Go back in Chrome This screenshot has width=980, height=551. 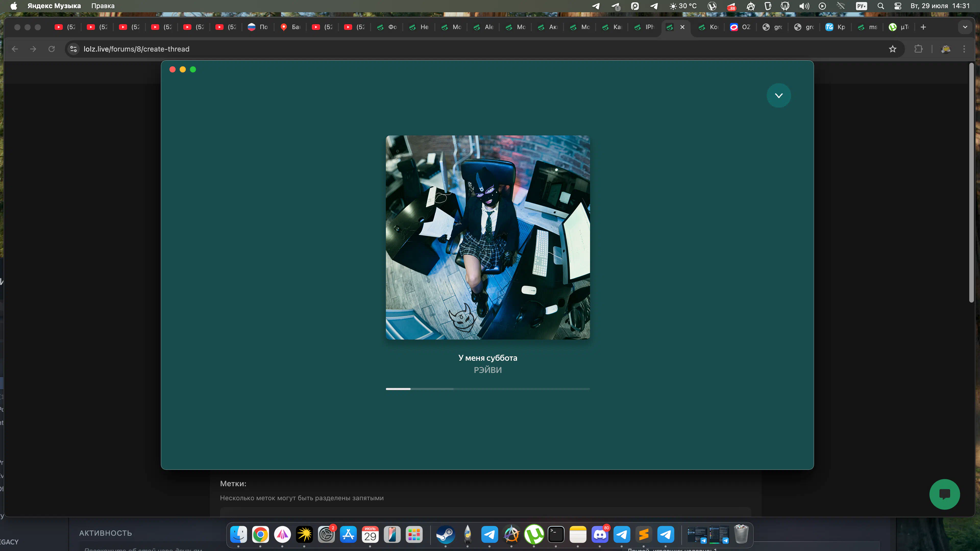point(15,49)
